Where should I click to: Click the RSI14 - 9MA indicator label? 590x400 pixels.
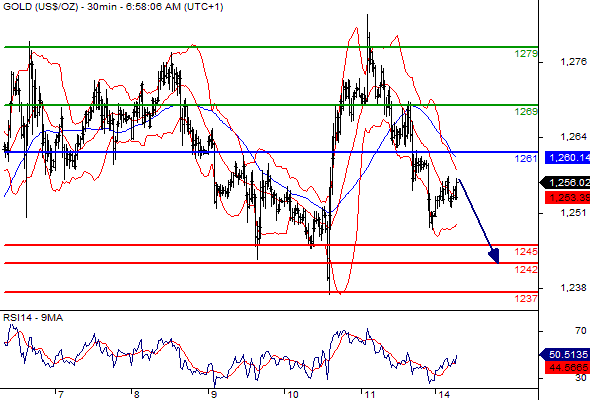click(x=33, y=318)
